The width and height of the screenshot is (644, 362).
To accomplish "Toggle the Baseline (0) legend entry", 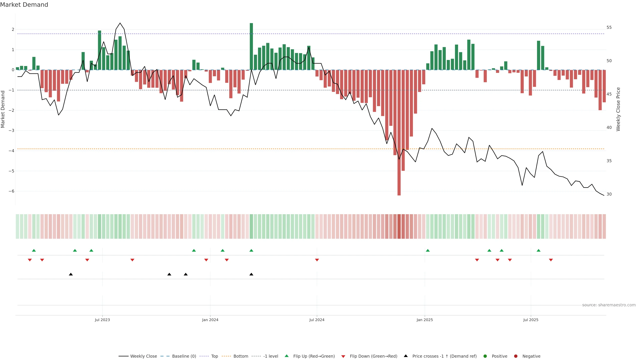I will coord(184,356).
